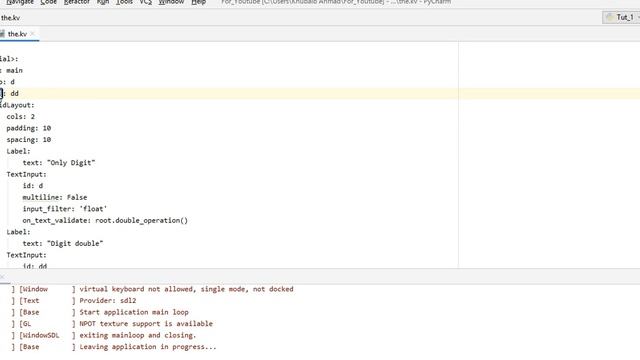
Task: Open the Code menu
Action: click(x=49, y=2)
